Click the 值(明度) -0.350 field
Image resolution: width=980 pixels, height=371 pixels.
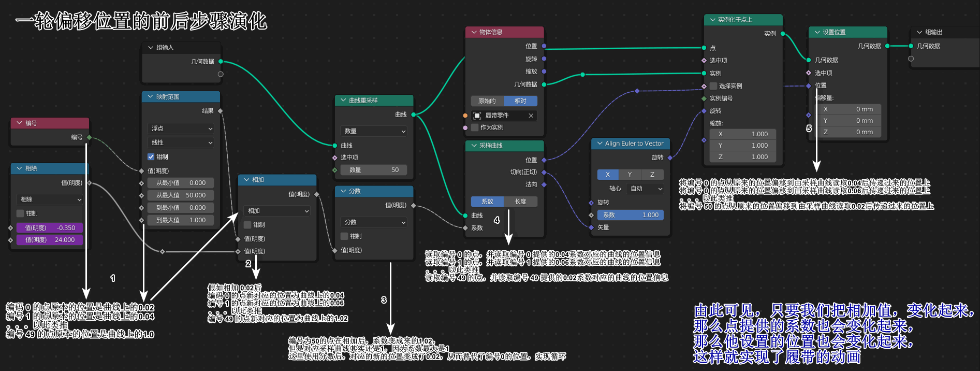click(50, 228)
